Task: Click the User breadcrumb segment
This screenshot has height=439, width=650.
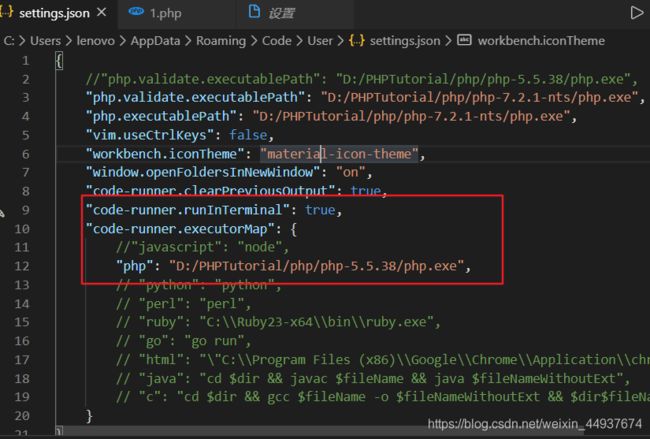Action: (320, 41)
